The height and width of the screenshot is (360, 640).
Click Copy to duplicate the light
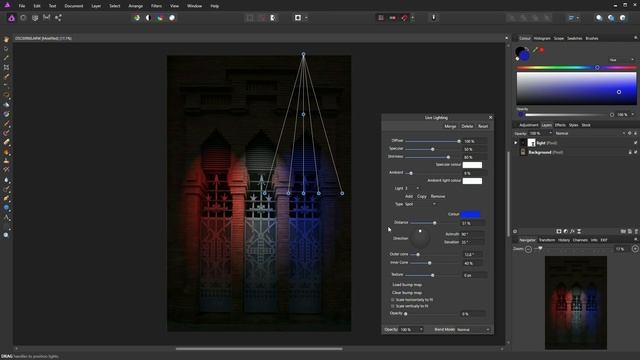pos(422,196)
